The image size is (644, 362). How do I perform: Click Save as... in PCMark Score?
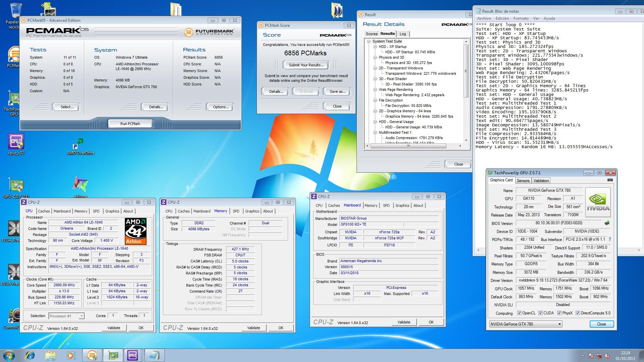[x=337, y=92]
